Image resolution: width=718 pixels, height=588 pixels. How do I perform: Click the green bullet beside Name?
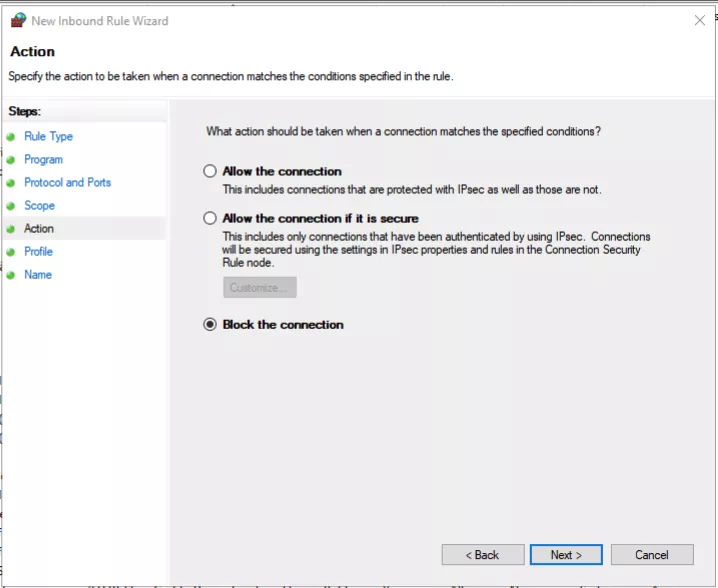click(11, 275)
